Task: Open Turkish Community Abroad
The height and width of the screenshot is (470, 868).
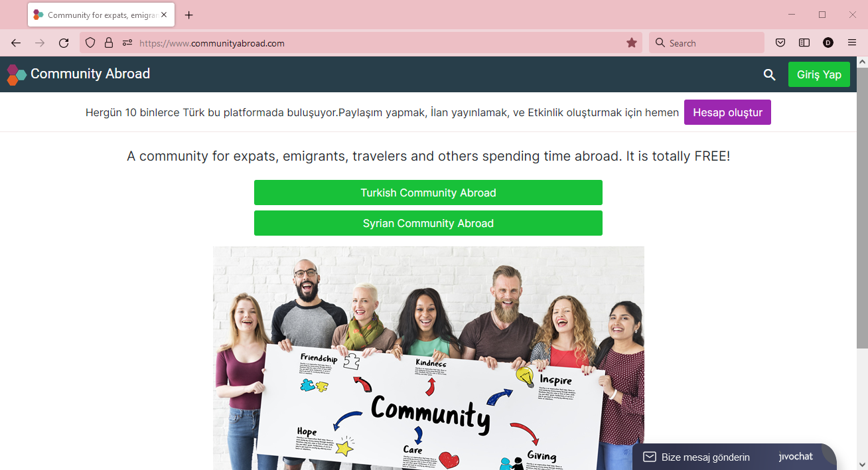Action: click(428, 193)
